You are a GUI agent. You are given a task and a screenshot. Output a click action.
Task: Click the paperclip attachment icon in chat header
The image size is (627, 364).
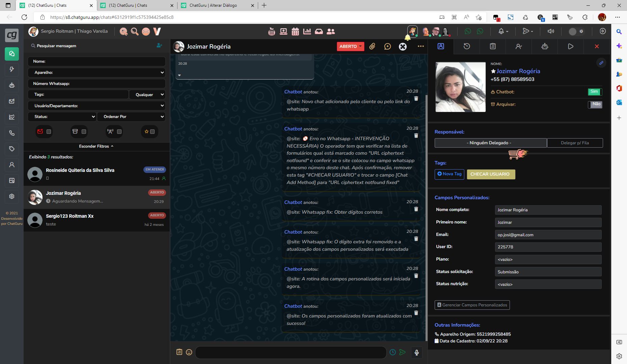[x=372, y=47]
